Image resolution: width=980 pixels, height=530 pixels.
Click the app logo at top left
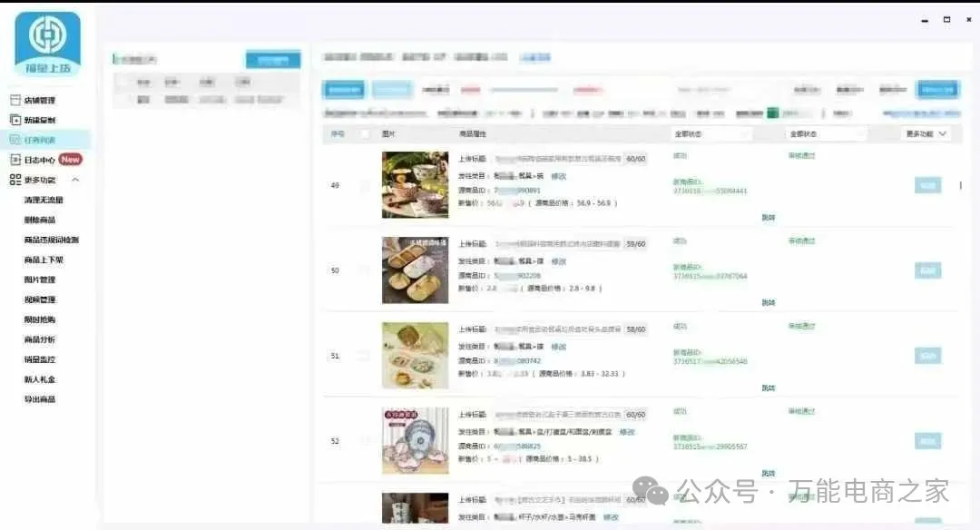(47, 42)
